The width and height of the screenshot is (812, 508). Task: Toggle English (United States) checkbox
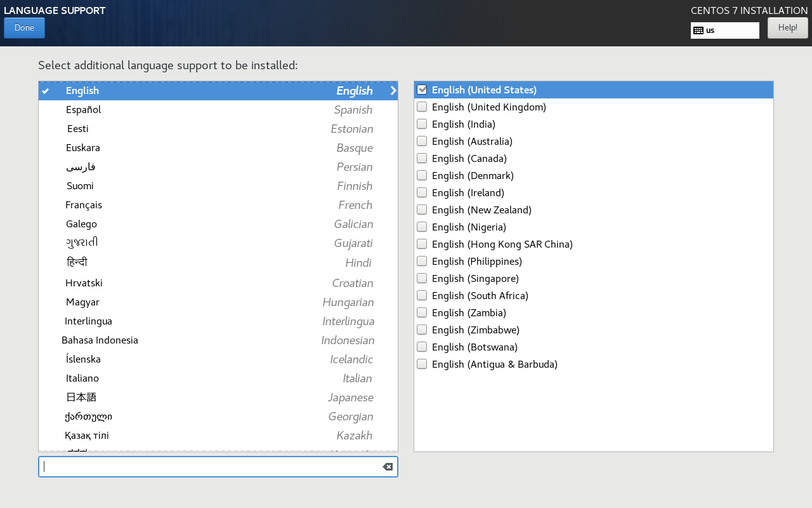click(422, 90)
